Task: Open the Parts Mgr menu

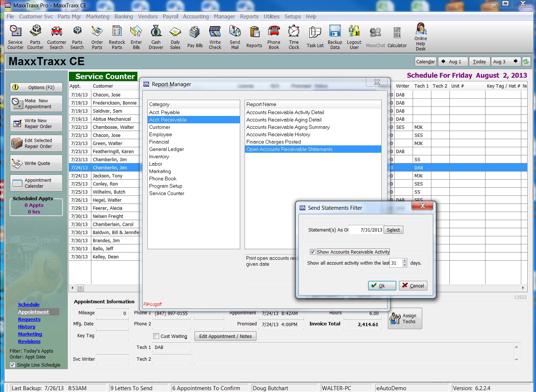Action: pos(69,17)
